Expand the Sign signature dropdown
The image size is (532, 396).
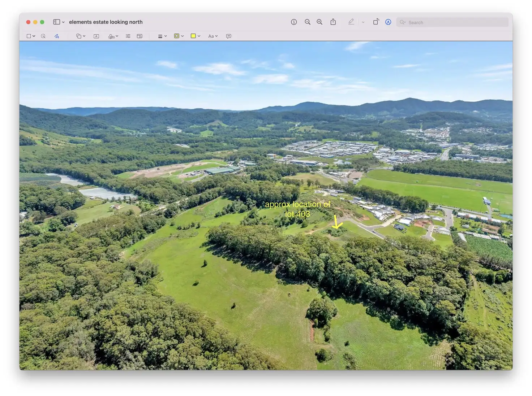[x=113, y=36]
